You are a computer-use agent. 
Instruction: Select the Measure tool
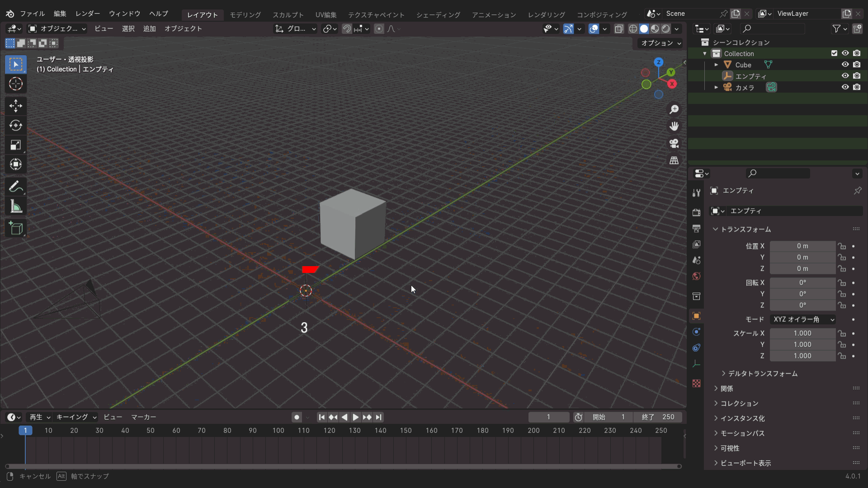(16, 206)
